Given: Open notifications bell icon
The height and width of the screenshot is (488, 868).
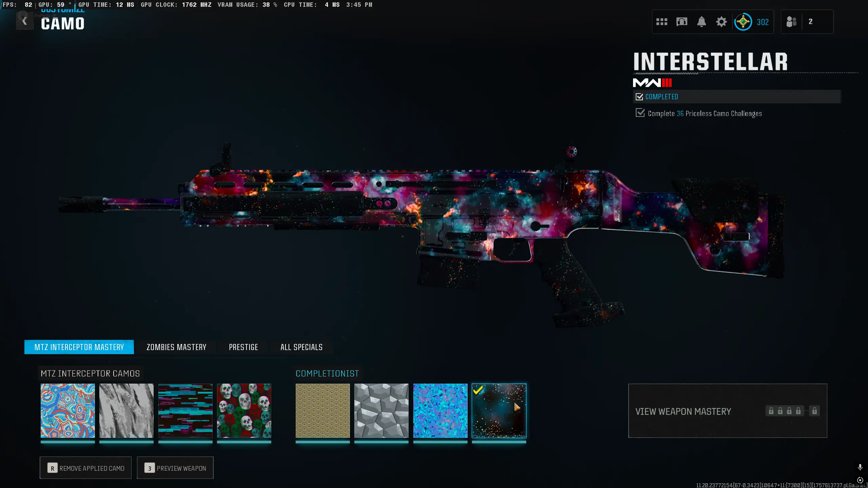Looking at the screenshot, I should tap(702, 22).
